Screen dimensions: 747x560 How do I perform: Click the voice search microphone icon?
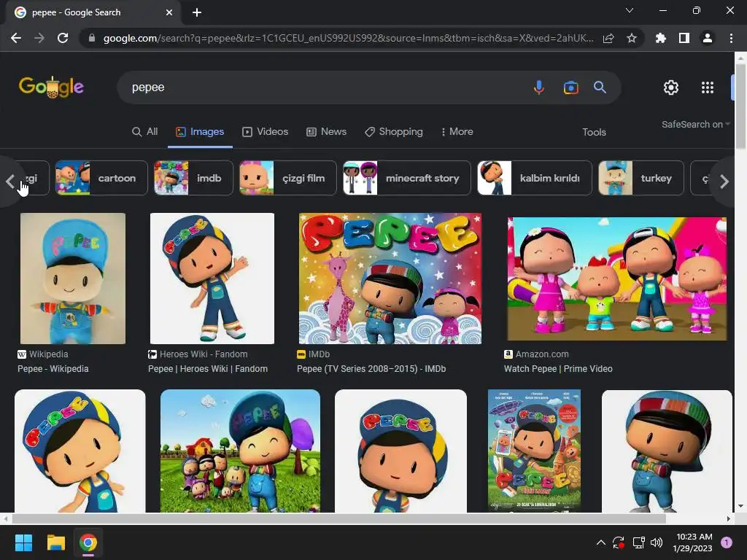coord(539,87)
